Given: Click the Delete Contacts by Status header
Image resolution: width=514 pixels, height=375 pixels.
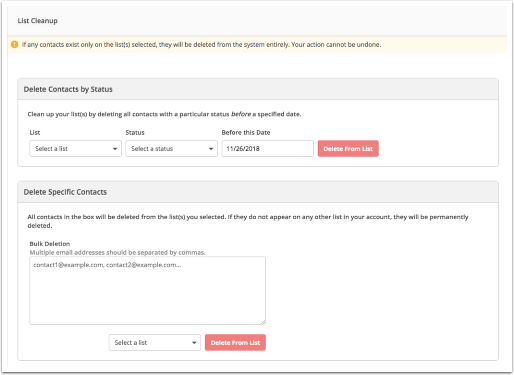Looking at the screenshot, I should pos(68,89).
